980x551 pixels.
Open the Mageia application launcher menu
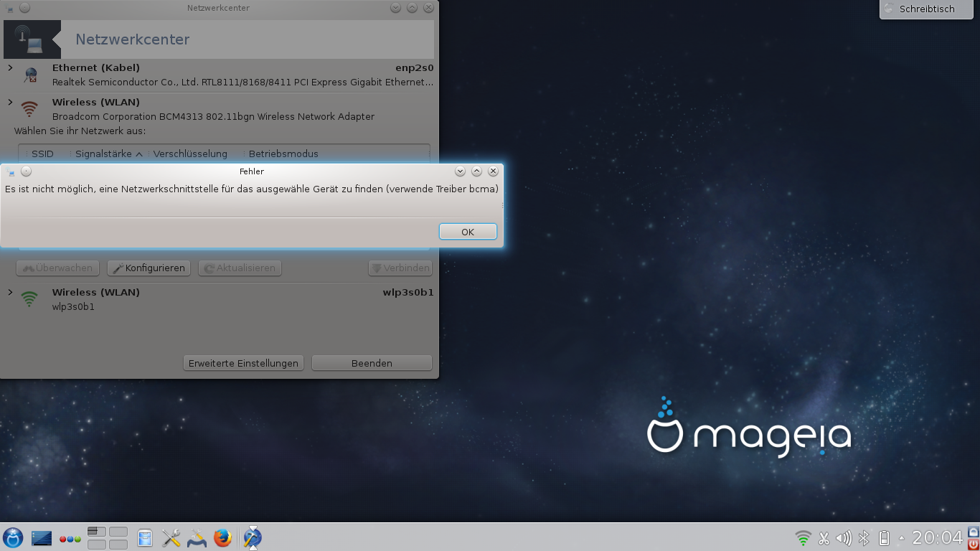coord(13,537)
